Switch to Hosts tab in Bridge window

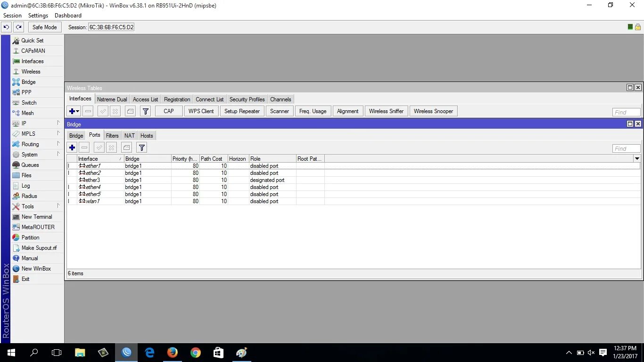[x=147, y=136]
